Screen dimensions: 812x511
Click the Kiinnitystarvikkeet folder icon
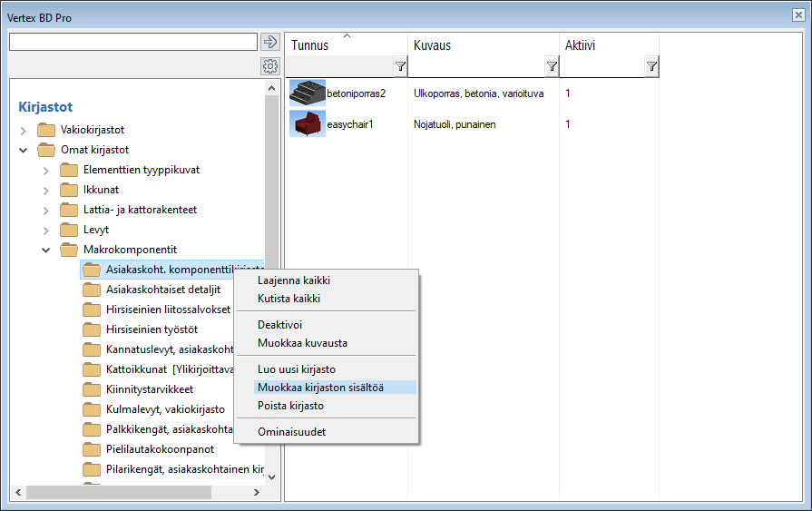point(92,389)
